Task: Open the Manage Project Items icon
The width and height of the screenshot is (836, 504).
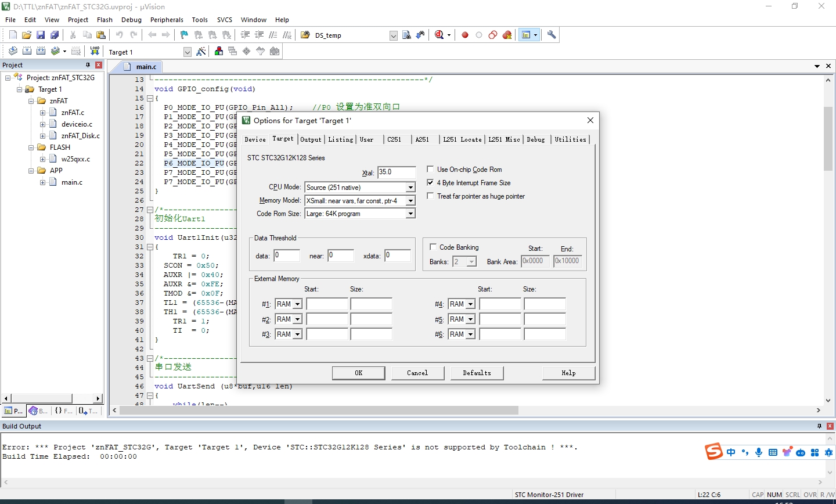Action: click(219, 51)
